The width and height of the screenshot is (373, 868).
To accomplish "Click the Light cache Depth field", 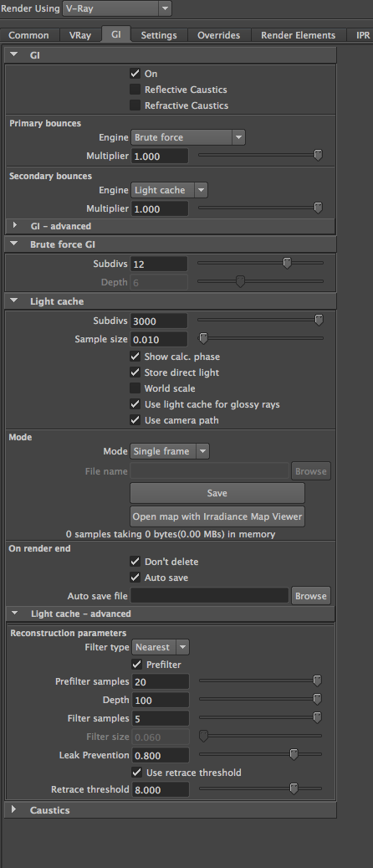I will 161,701.
